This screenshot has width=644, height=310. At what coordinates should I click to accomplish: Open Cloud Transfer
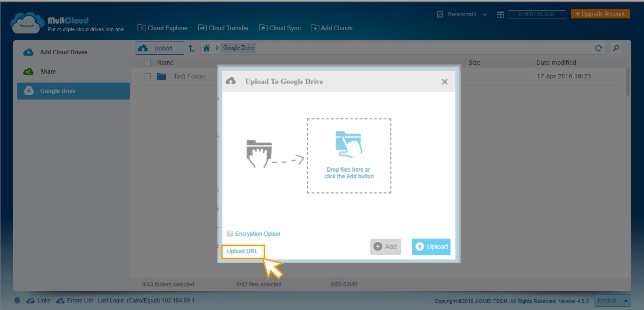click(x=224, y=28)
